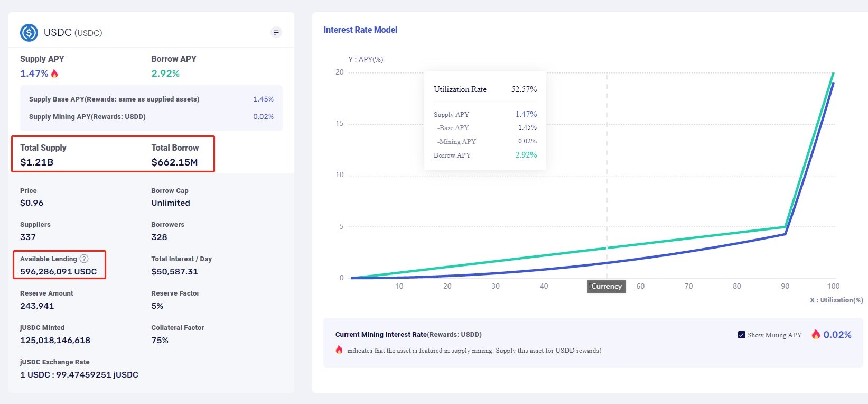Click the fire icon beside 0.02% mining rate
Image resolution: width=868 pixels, height=404 pixels.
pyautogui.click(x=816, y=334)
